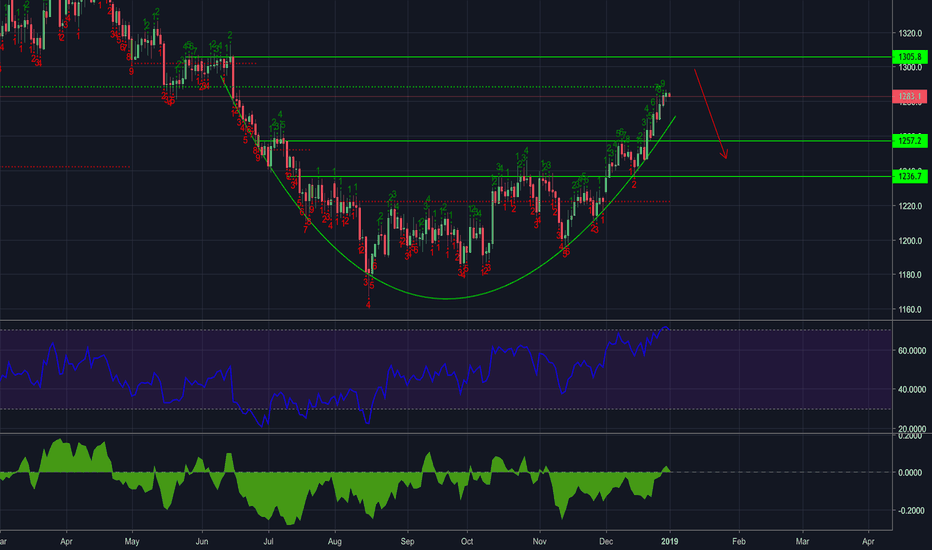Click the 1320.0 price axis value

[x=910, y=33]
